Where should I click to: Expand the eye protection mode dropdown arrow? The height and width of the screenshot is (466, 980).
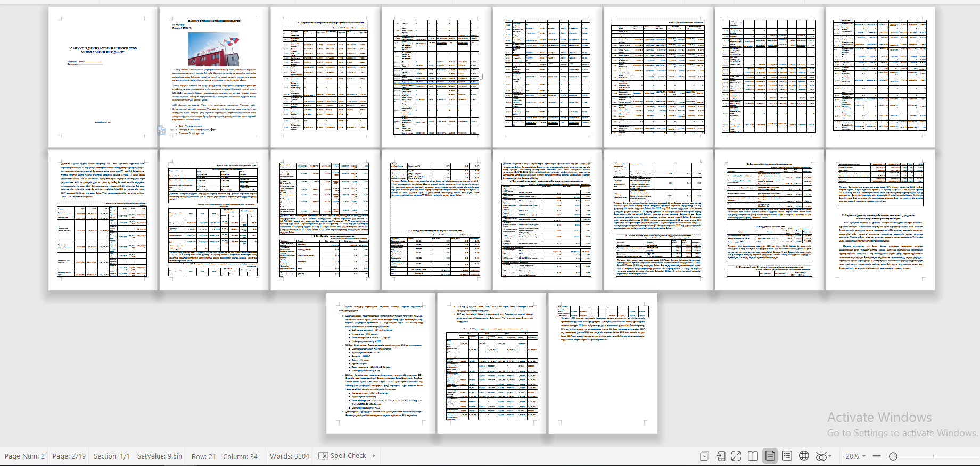(x=831, y=456)
